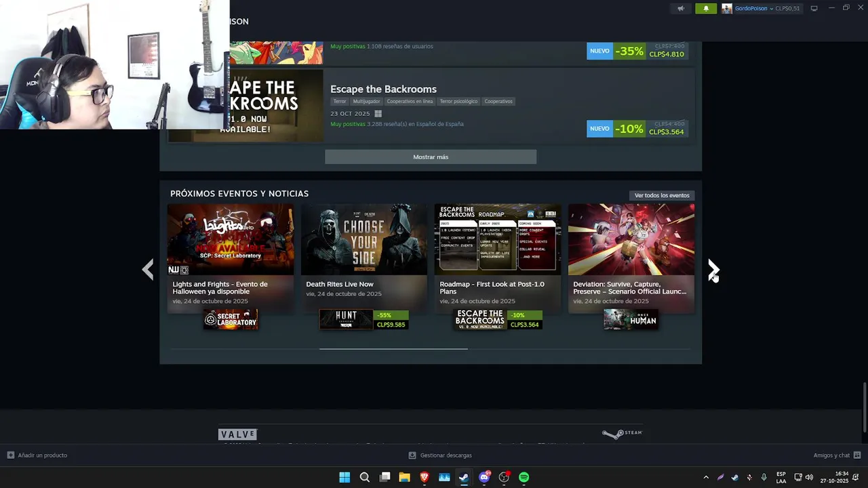Click the Steam taskbar icon
The height and width of the screenshot is (488, 868).
[x=464, y=477]
